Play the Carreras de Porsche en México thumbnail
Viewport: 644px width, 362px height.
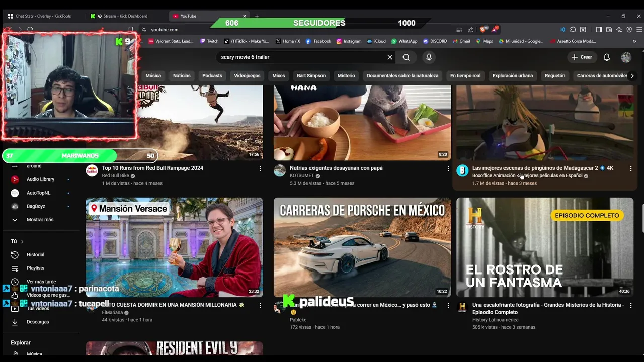pyautogui.click(x=362, y=247)
